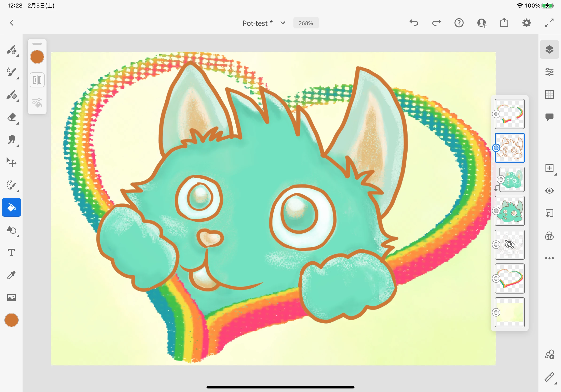
Task: Click the 268% zoom level button
Action: [306, 23]
